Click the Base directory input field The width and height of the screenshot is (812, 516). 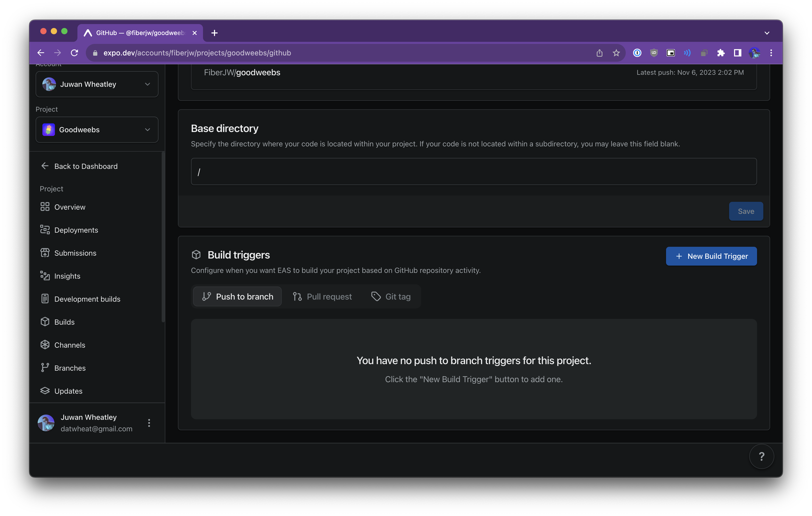(x=473, y=171)
